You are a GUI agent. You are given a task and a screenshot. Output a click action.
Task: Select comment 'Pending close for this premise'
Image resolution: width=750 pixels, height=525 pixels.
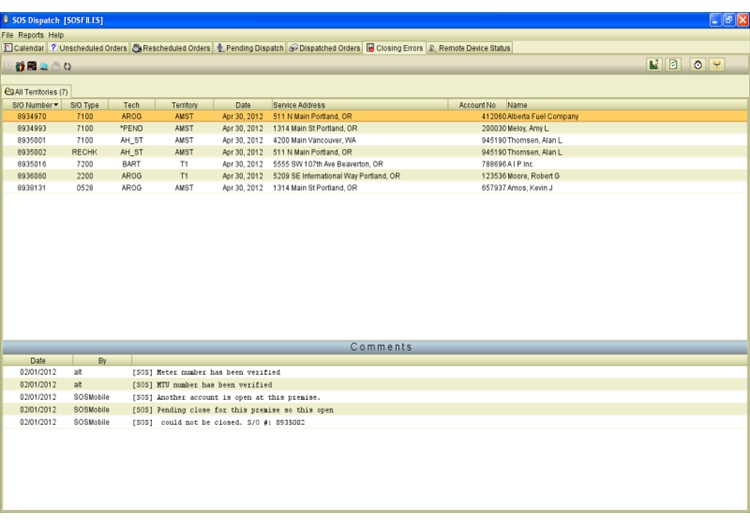(375, 410)
